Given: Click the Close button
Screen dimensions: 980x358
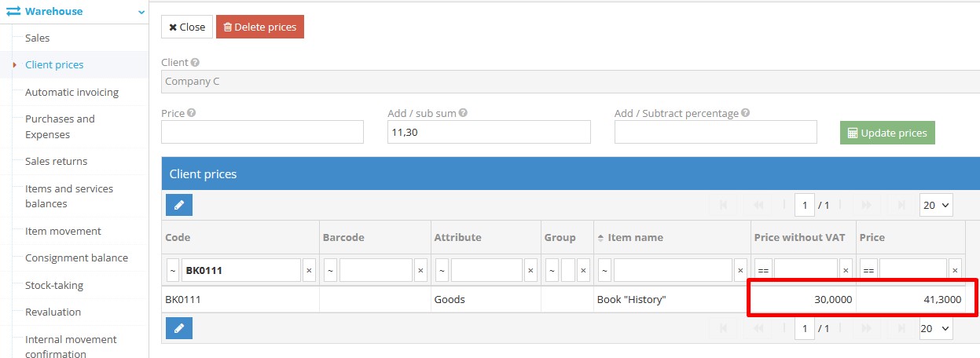Looking at the screenshot, I should 187,27.
